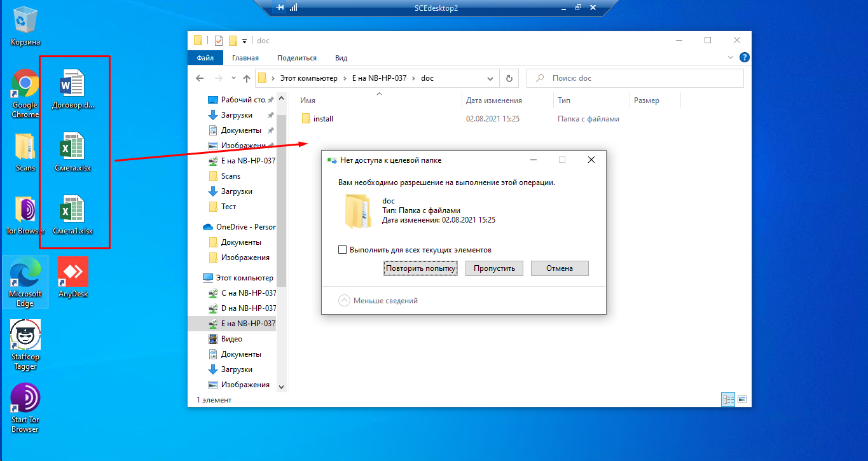Expand the ribbon with the chevron
This screenshot has width=868, height=461.
(x=731, y=58)
